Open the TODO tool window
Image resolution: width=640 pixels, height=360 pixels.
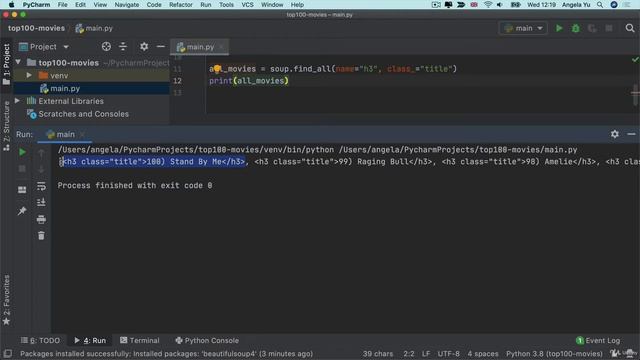40,340
